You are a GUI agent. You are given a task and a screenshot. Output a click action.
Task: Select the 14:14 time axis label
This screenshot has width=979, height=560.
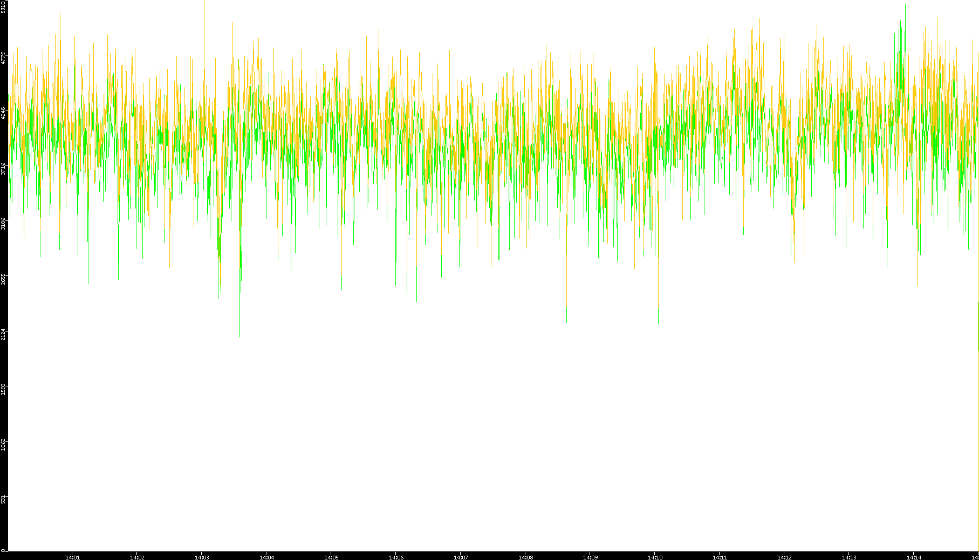pyautogui.click(x=914, y=557)
